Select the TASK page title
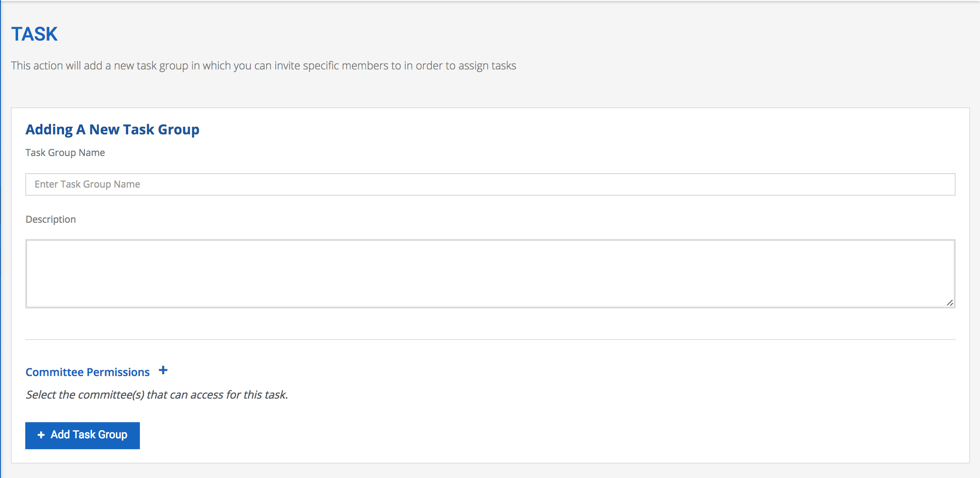This screenshot has width=980, height=478. point(34,34)
